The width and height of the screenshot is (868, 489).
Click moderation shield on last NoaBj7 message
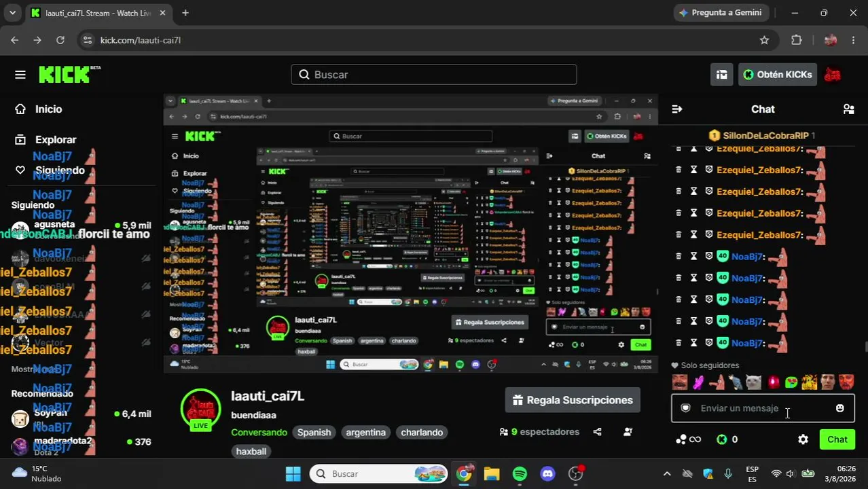[x=708, y=343]
